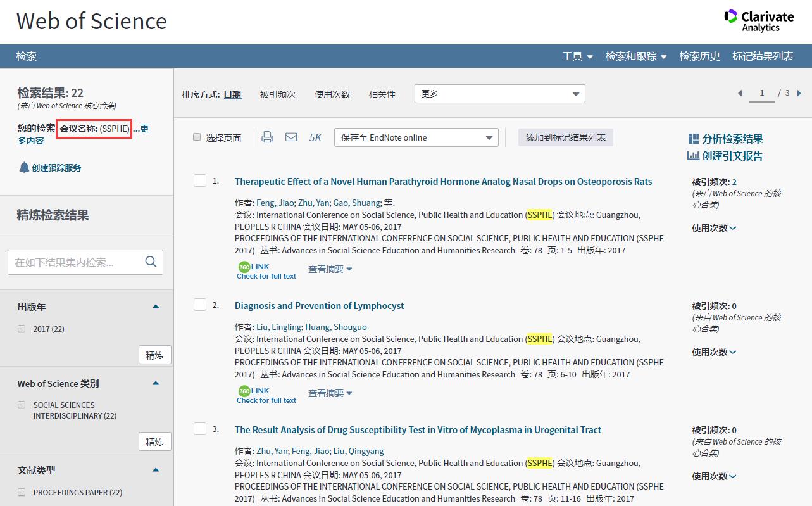Click the bell icon for tracking service
This screenshot has width=812, height=506.
24,167
